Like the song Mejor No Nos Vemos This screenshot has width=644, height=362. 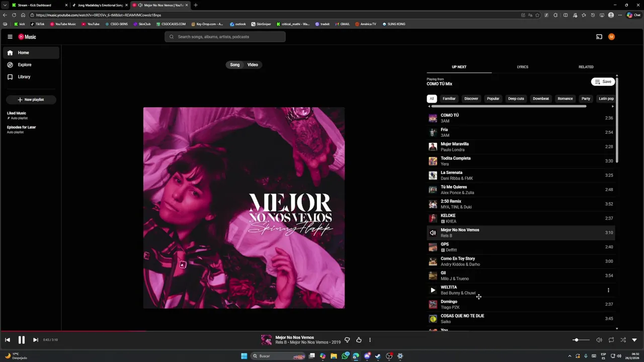(359, 340)
